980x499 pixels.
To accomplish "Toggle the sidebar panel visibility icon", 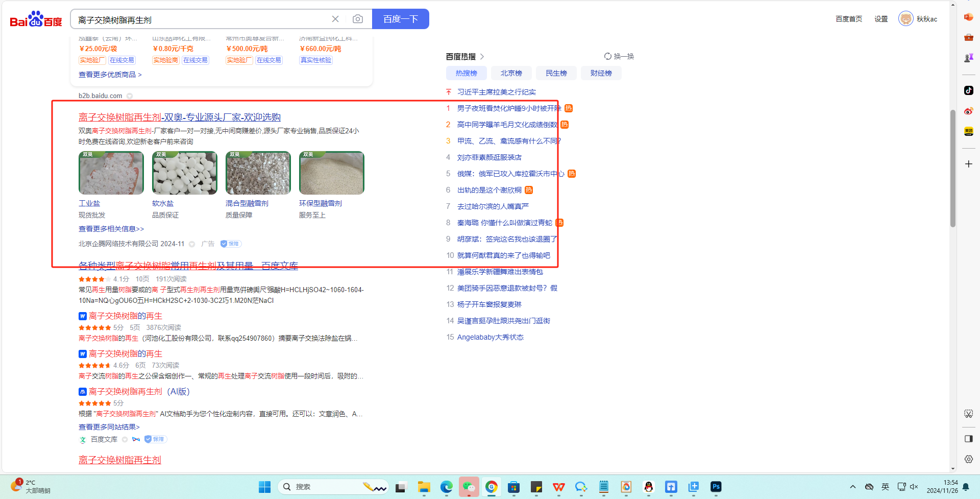I will tap(968, 439).
